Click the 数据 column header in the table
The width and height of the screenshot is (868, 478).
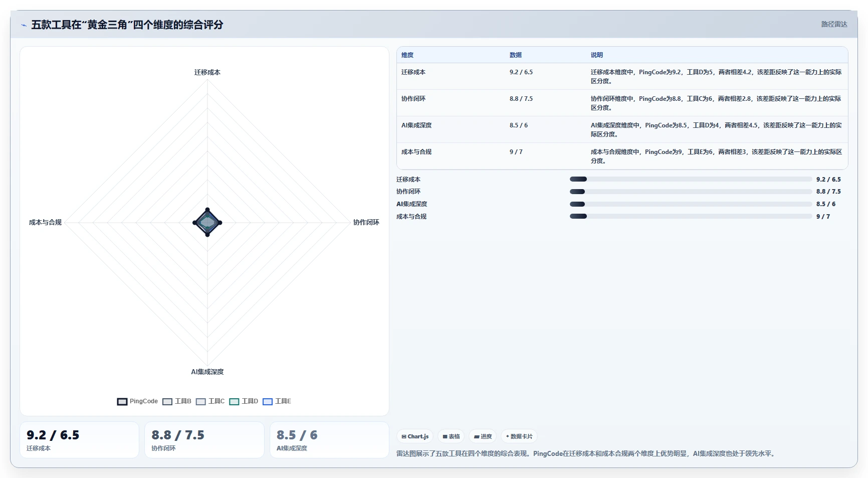516,55
